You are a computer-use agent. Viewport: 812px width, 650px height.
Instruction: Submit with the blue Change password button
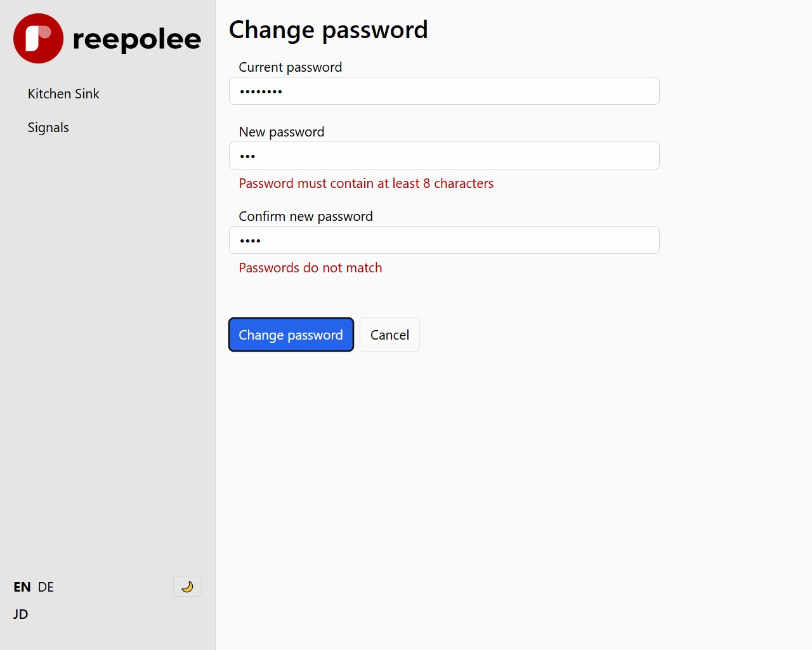pyautogui.click(x=291, y=335)
